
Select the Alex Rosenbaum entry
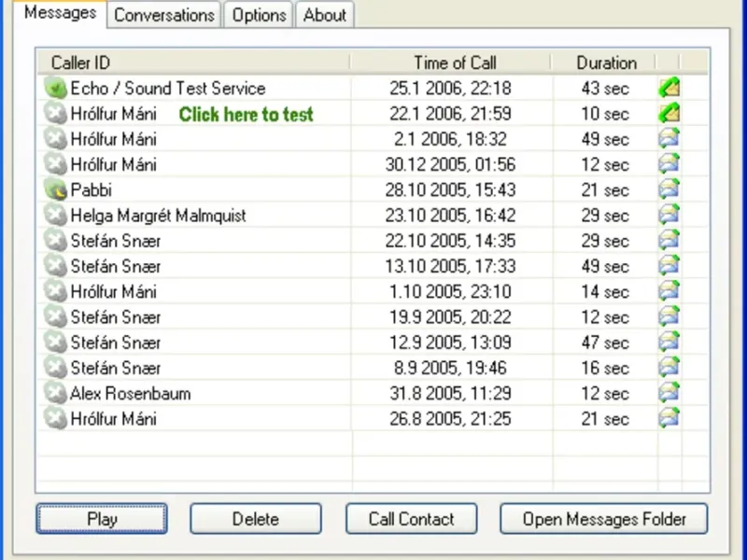130,393
